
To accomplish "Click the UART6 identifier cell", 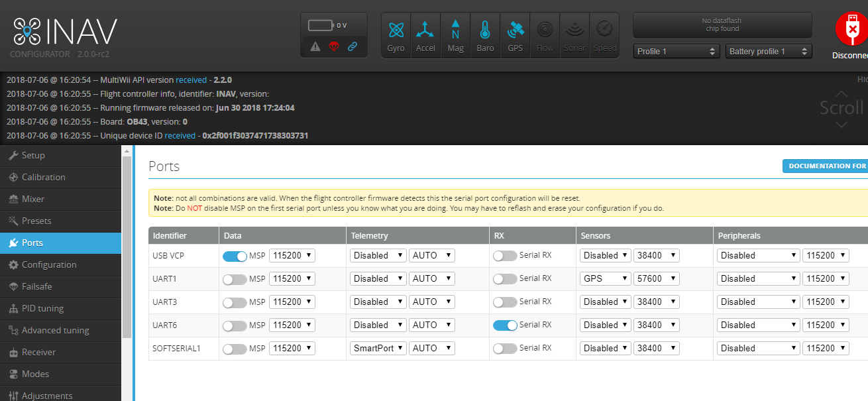I will pos(184,325).
